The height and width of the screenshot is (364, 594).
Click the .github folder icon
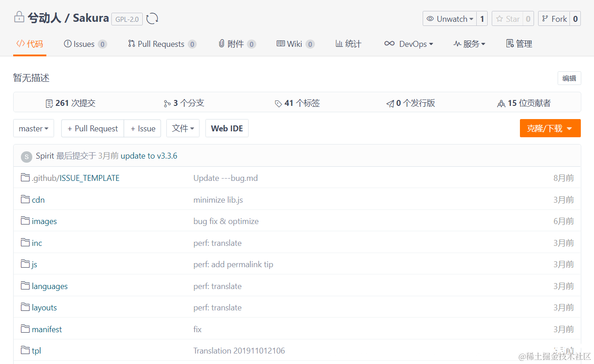[x=25, y=178]
